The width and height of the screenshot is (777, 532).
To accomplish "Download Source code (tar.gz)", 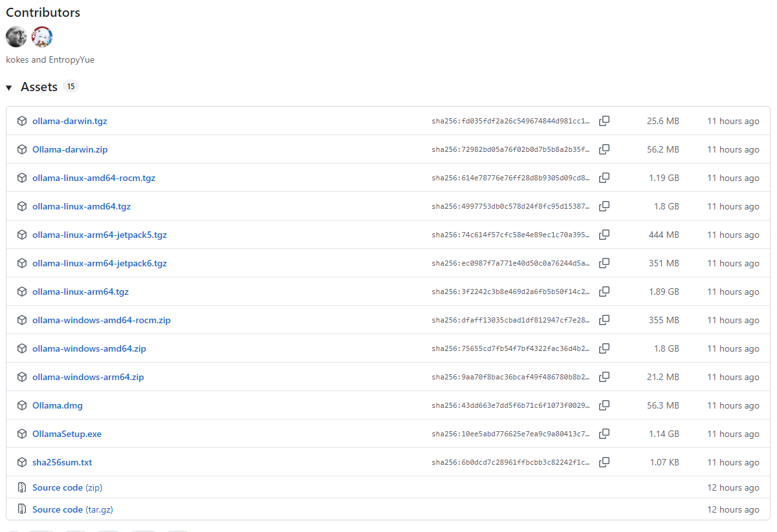I will pyautogui.click(x=72, y=509).
